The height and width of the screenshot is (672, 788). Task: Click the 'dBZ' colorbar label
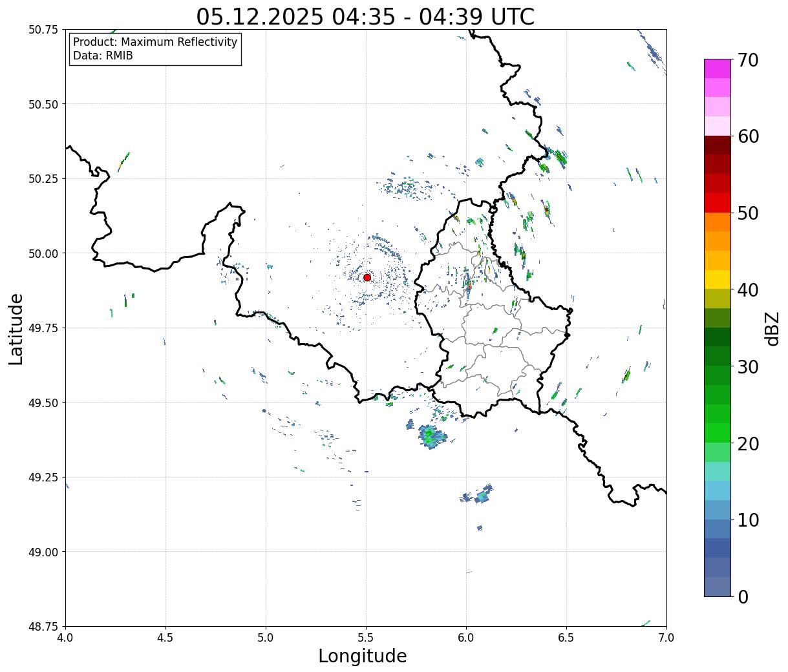coord(772,328)
